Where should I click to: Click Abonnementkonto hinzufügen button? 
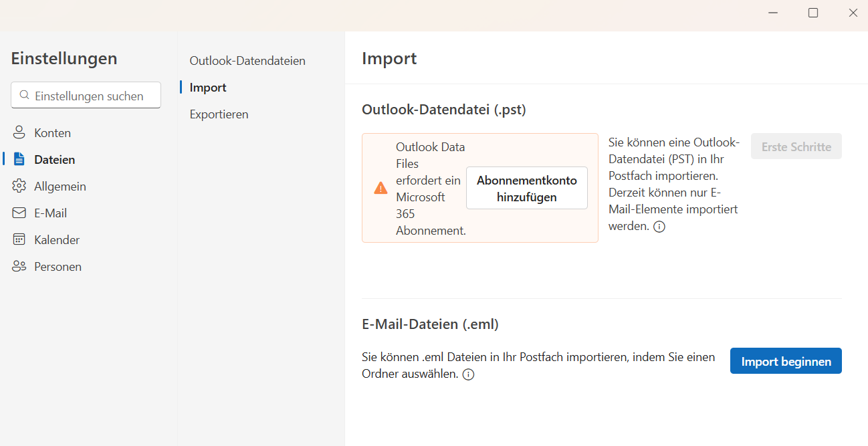(526, 189)
